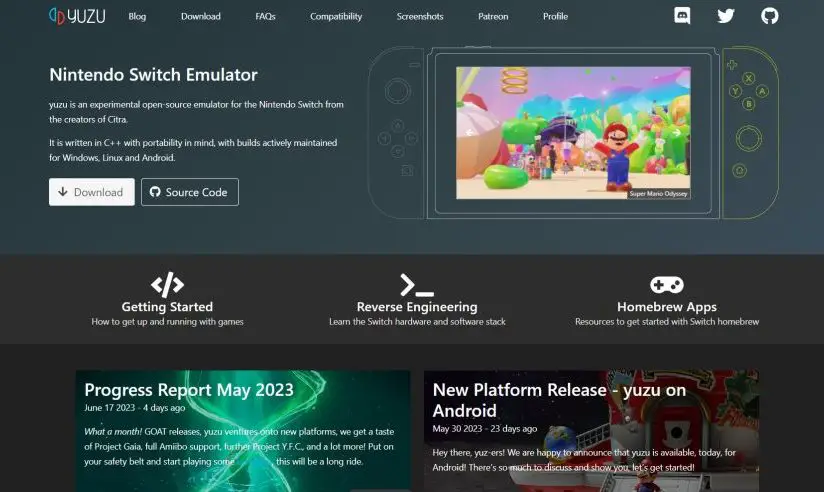
Task: Click the yuzu logo in the header
Action: [x=77, y=16]
